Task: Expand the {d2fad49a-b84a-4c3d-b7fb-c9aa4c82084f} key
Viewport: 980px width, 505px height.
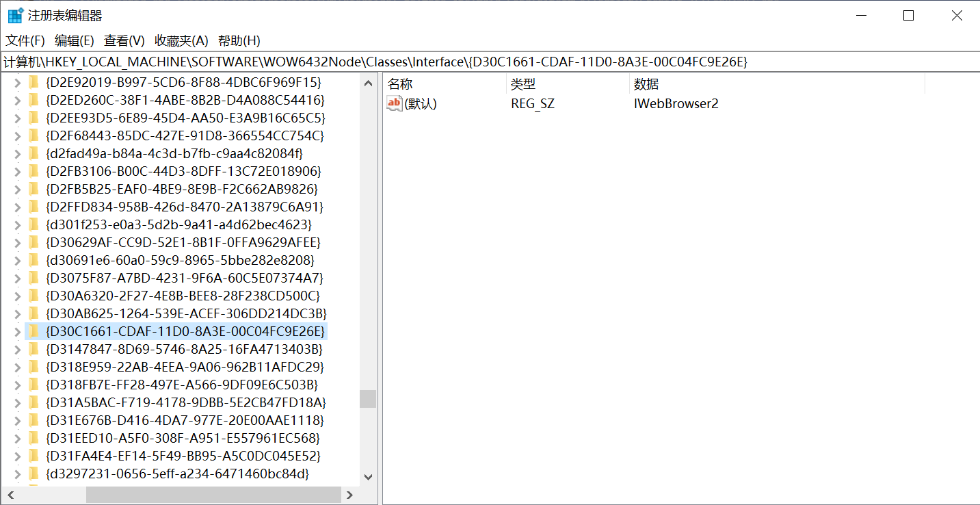Action: (17, 153)
